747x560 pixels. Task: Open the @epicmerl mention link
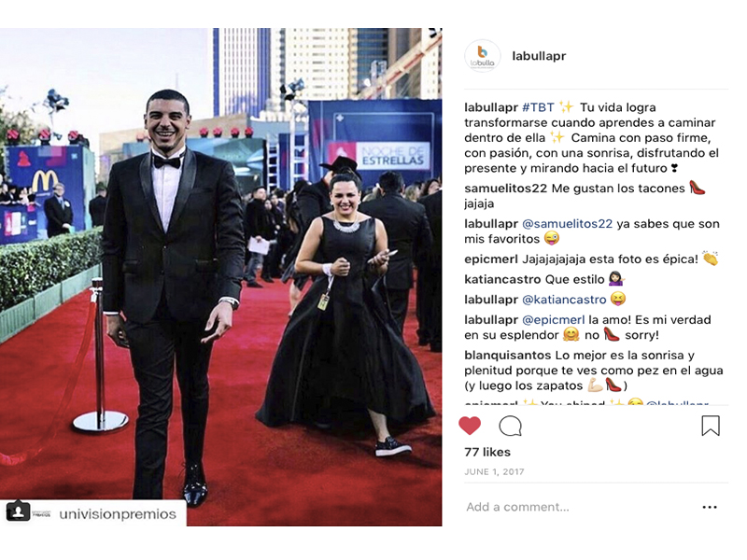pos(553,319)
